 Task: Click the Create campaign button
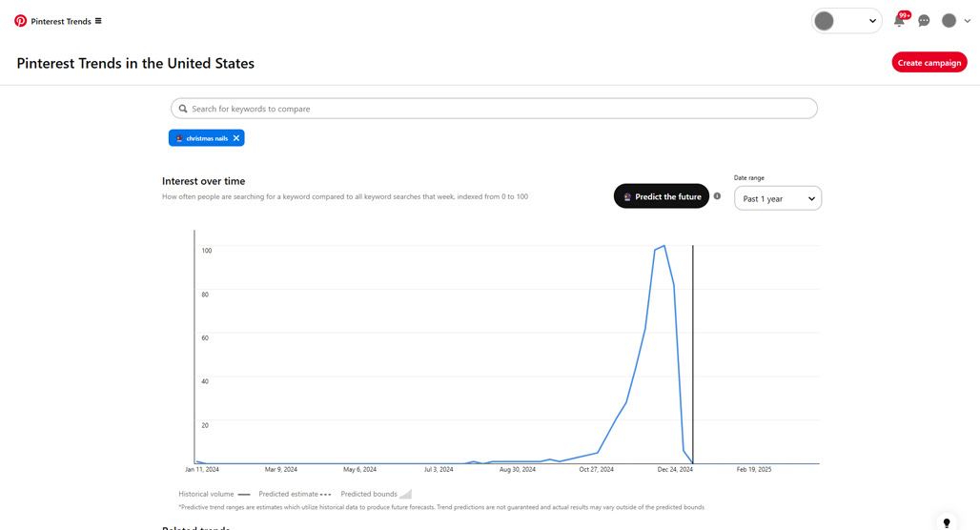[x=929, y=63]
